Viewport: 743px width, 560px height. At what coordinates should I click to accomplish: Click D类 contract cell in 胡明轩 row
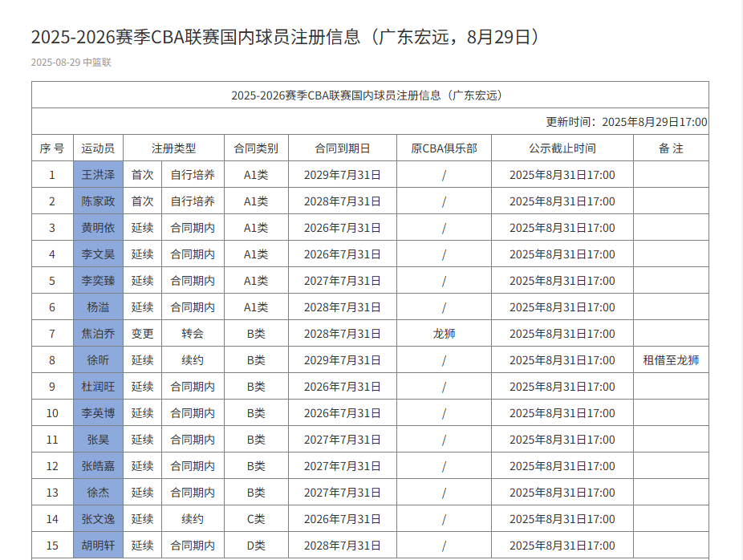point(256,546)
